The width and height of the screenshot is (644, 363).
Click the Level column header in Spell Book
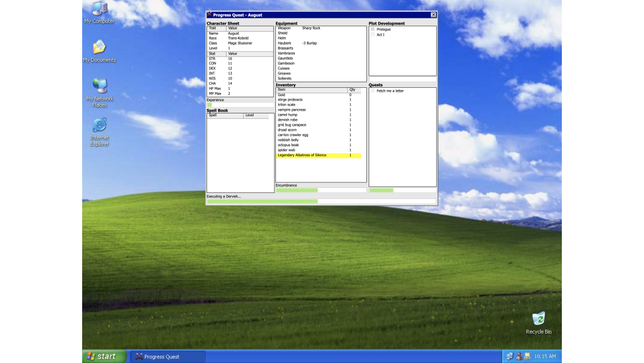pos(256,116)
